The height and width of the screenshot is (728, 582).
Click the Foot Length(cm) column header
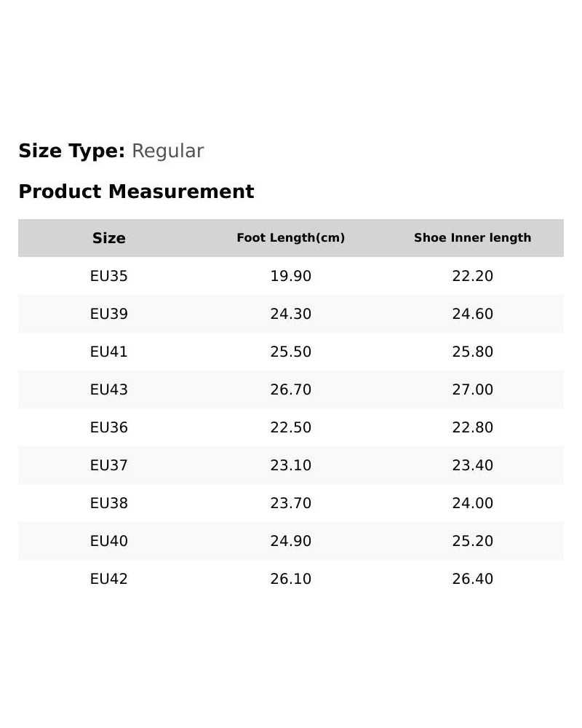coord(290,238)
